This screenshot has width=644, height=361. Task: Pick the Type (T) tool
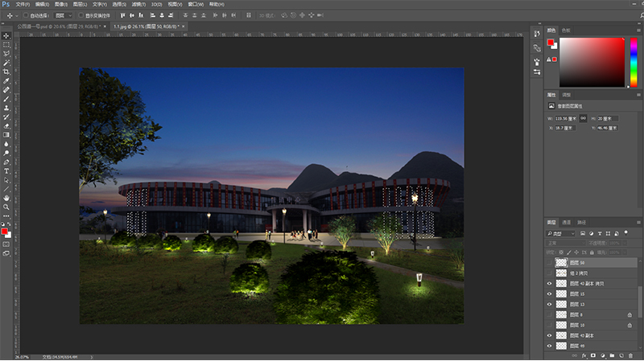pyautogui.click(x=6, y=170)
